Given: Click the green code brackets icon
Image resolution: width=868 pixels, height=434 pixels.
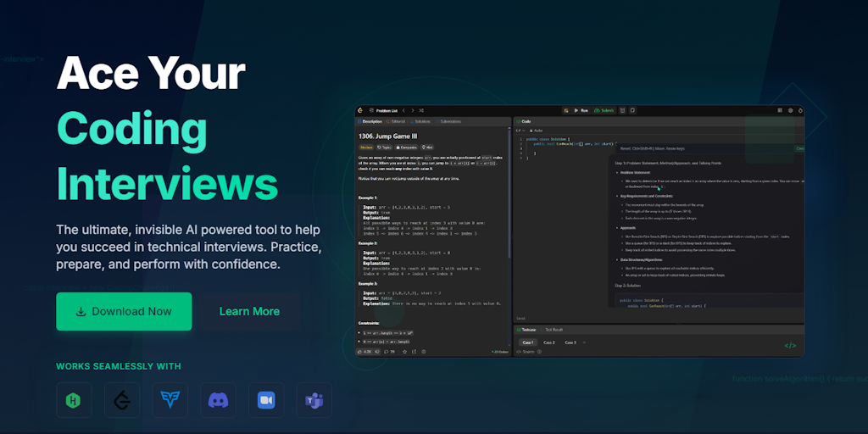Looking at the screenshot, I should (x=790, y=346).
